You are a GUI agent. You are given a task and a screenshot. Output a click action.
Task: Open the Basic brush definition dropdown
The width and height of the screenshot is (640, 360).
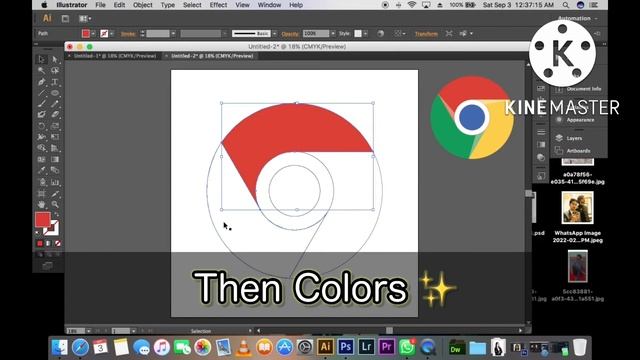click(x=275, y=33)
